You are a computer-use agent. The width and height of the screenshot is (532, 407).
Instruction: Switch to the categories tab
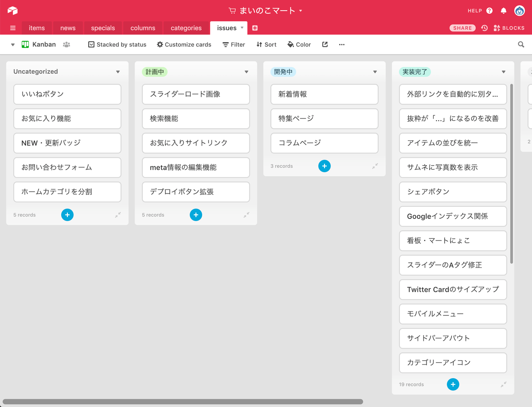click(186, 28)
